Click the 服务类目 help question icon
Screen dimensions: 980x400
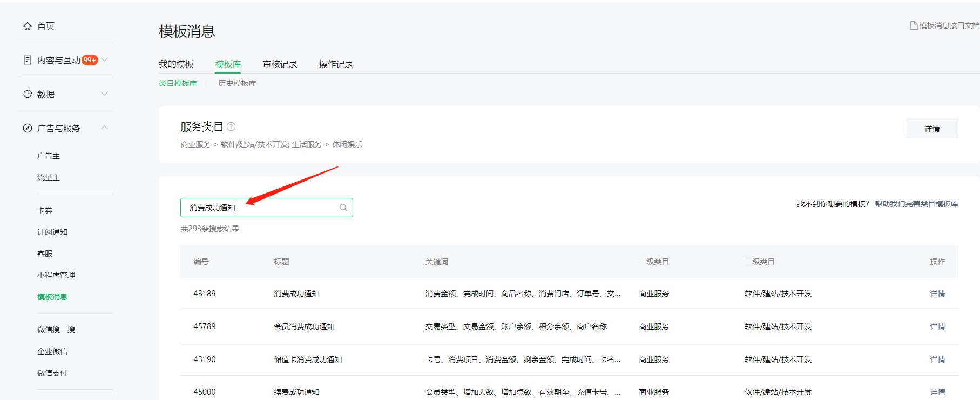(231, 126)
